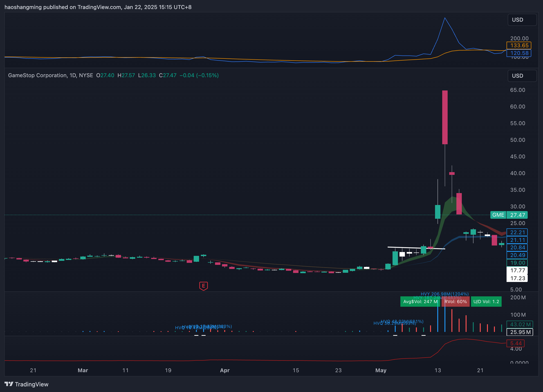
Task: Click the GameStop Corporation symbol title
Action: pos(38,75)
